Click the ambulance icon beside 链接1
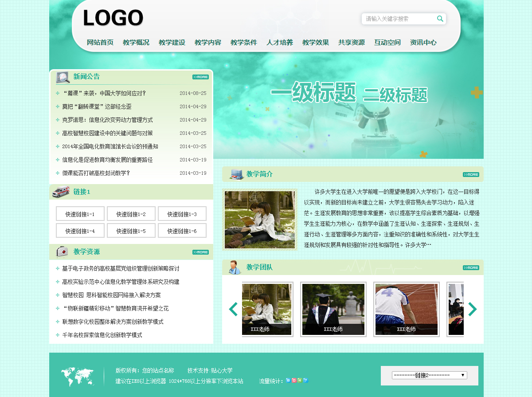 coord(61,192)
